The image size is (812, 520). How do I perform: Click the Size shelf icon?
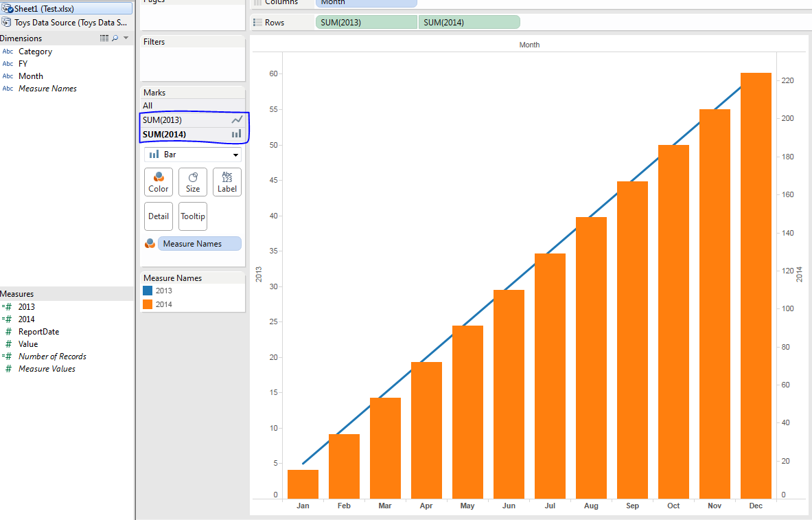[x=193, y=181]
